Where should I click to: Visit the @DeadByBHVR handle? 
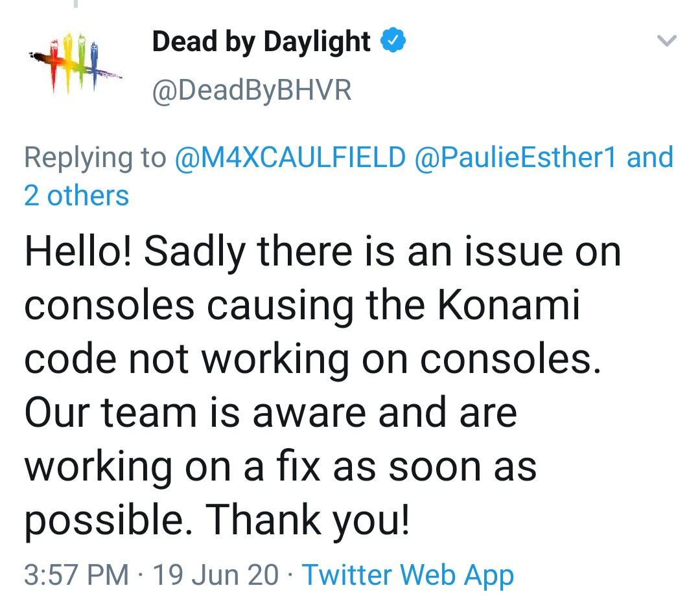251,91
